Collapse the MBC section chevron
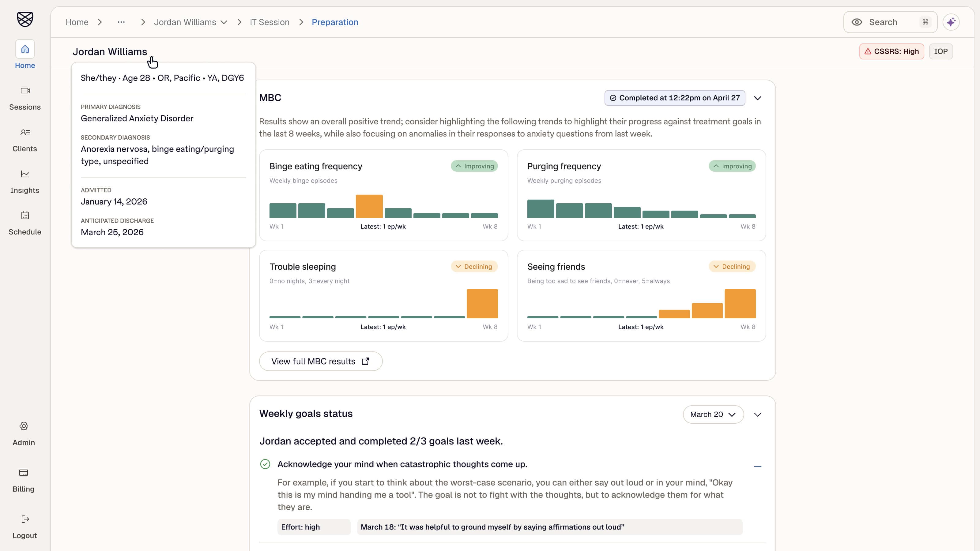The width and height of the screenshot is (980, 551). tap(757, 98)
